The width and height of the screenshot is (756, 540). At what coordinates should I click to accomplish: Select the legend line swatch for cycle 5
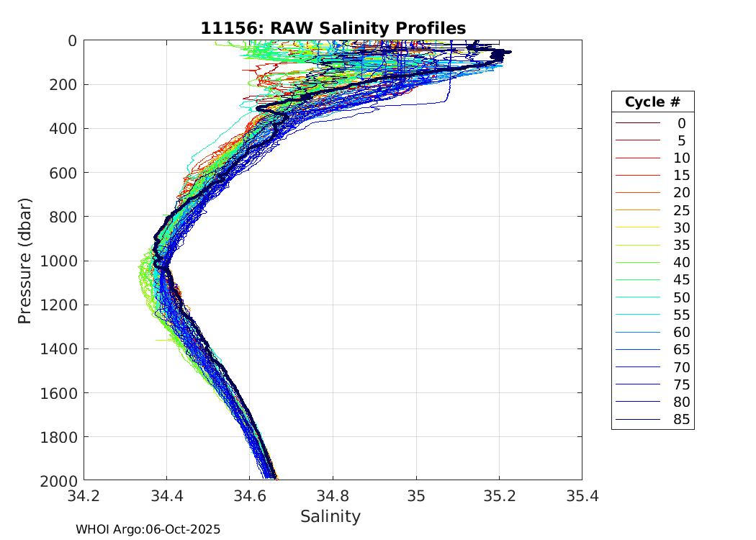point(637,140)
